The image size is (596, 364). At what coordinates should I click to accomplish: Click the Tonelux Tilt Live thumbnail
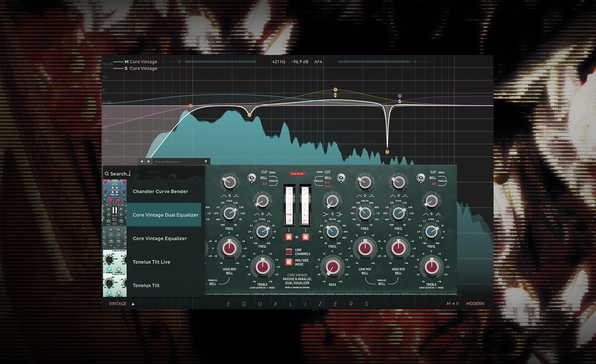115,262
